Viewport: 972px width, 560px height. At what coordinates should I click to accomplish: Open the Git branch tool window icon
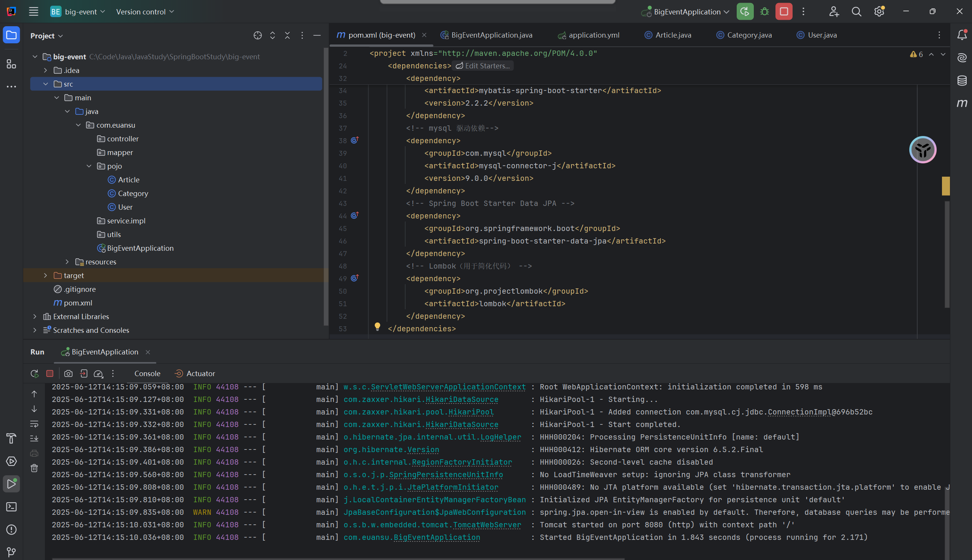11,552
